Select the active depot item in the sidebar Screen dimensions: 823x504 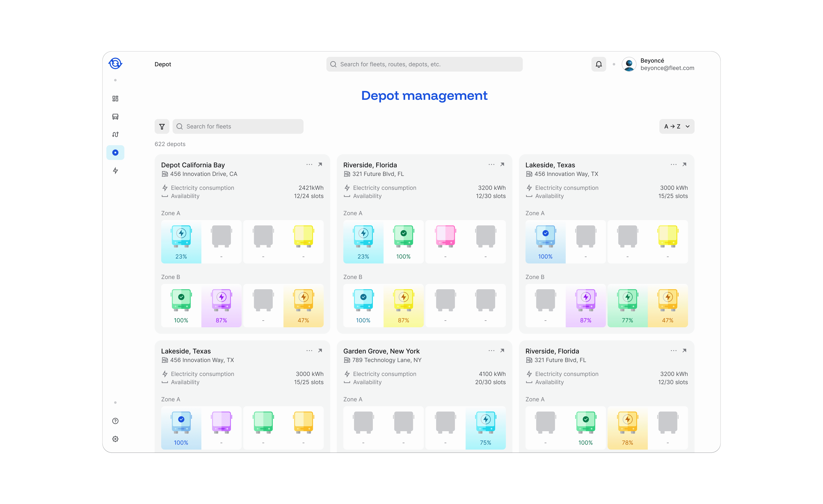point(115,153)
